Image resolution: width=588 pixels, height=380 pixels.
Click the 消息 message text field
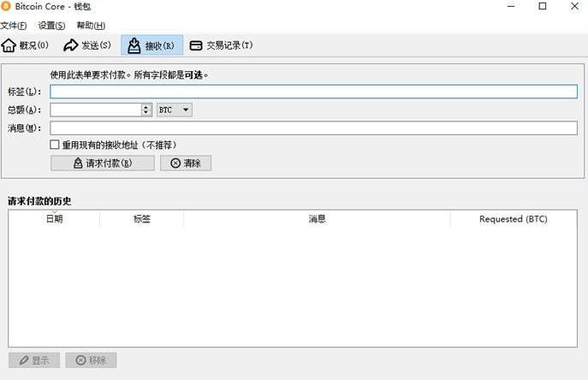[313, 128]
